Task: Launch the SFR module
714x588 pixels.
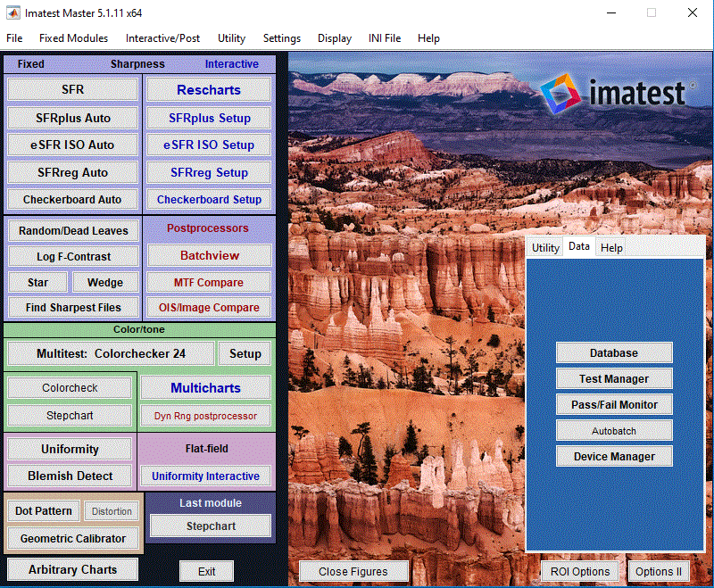Action: [73, 90]
